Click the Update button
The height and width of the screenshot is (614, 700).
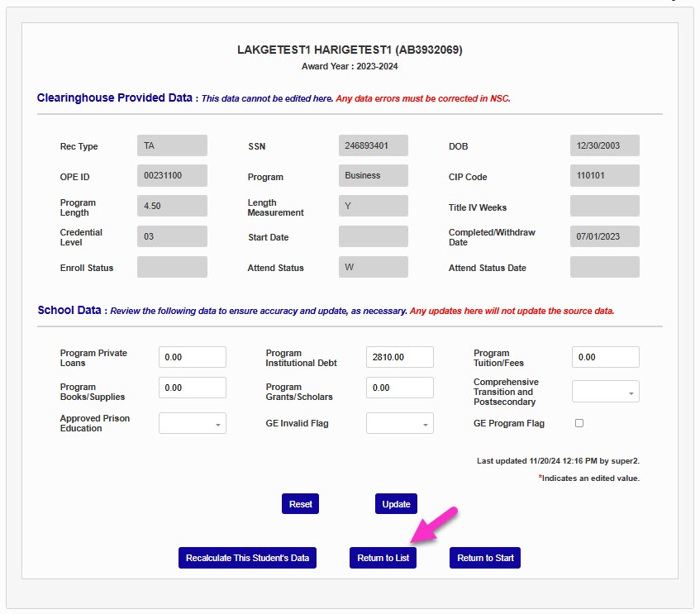[x=396, y=504]
